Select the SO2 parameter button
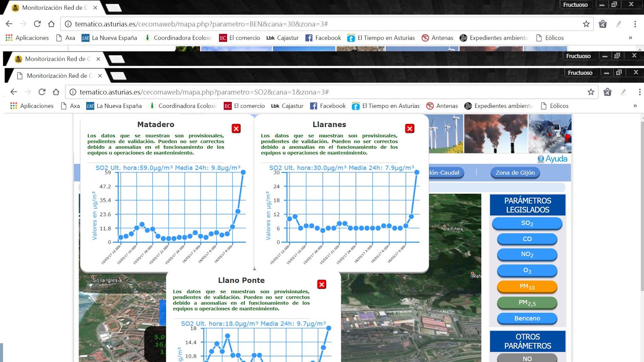This screenshot has width=644, height=362. pos(527,223)
